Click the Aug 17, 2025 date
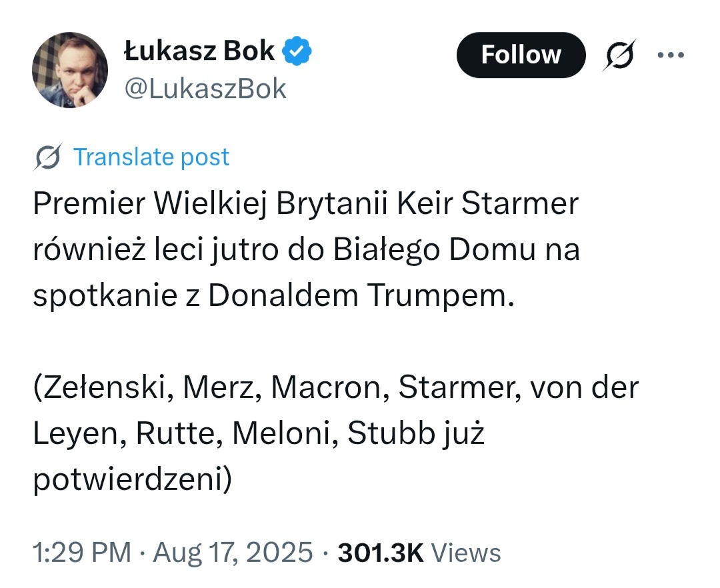The height and width of the screenshot is (588, 720). pyautogui.click(x=233, y=553)
